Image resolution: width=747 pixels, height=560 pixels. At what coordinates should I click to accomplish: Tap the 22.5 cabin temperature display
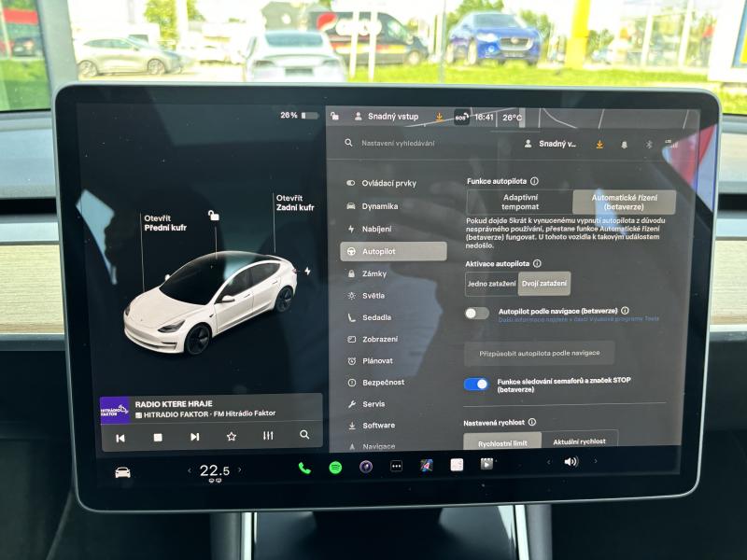(215, 471)
